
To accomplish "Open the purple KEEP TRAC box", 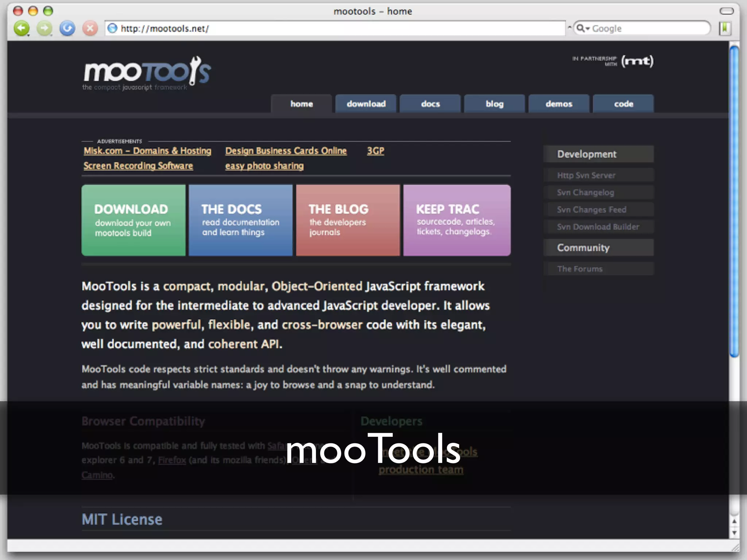I will (457, 220).
